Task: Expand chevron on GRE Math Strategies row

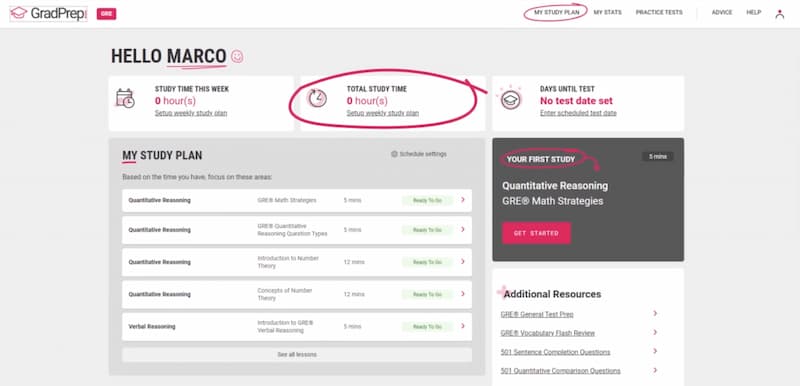Action: coord(463,200)
